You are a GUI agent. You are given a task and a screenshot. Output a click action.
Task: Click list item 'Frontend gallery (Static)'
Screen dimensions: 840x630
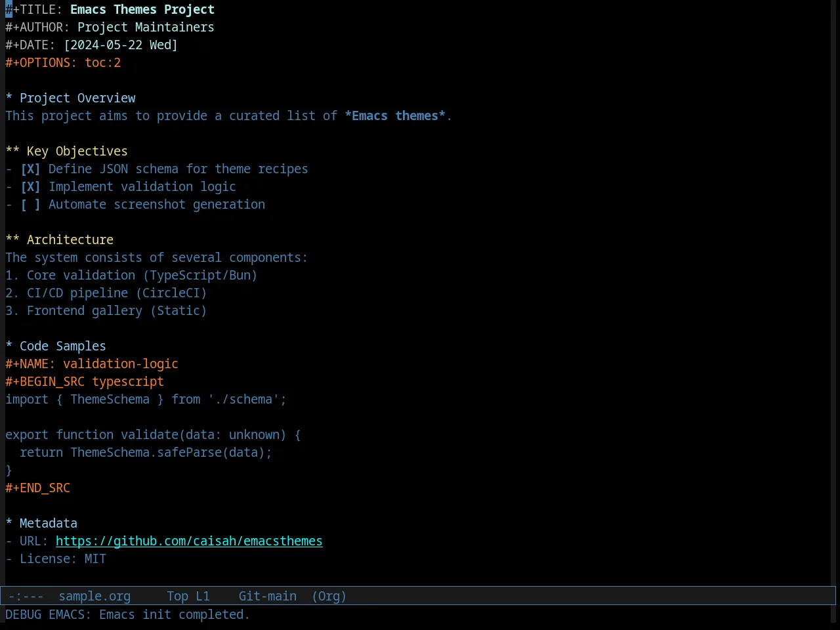117,311
